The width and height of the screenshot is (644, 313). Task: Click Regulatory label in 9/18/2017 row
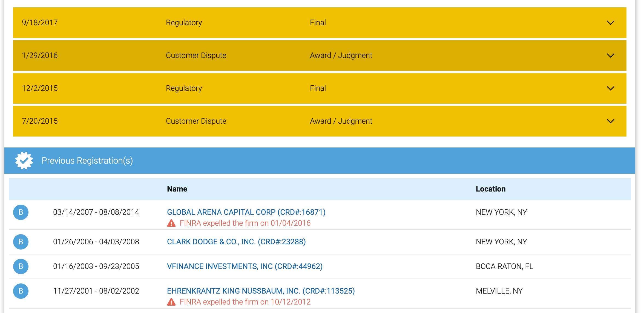point(184,23)
